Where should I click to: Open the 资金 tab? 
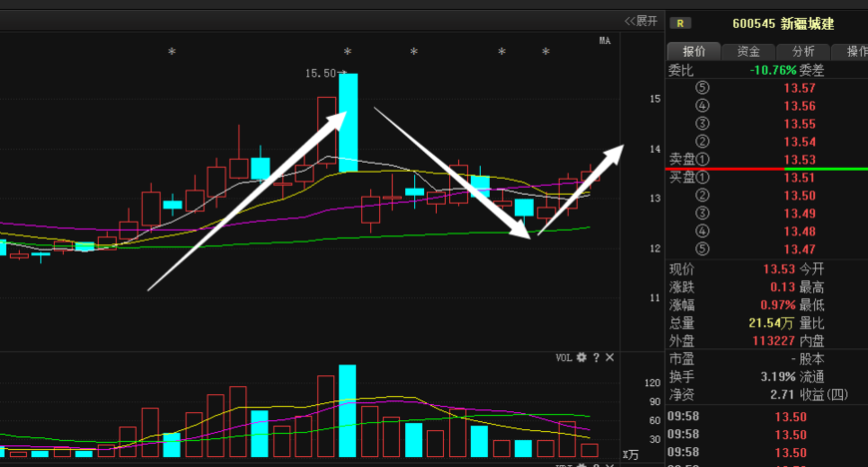point(748,52)
